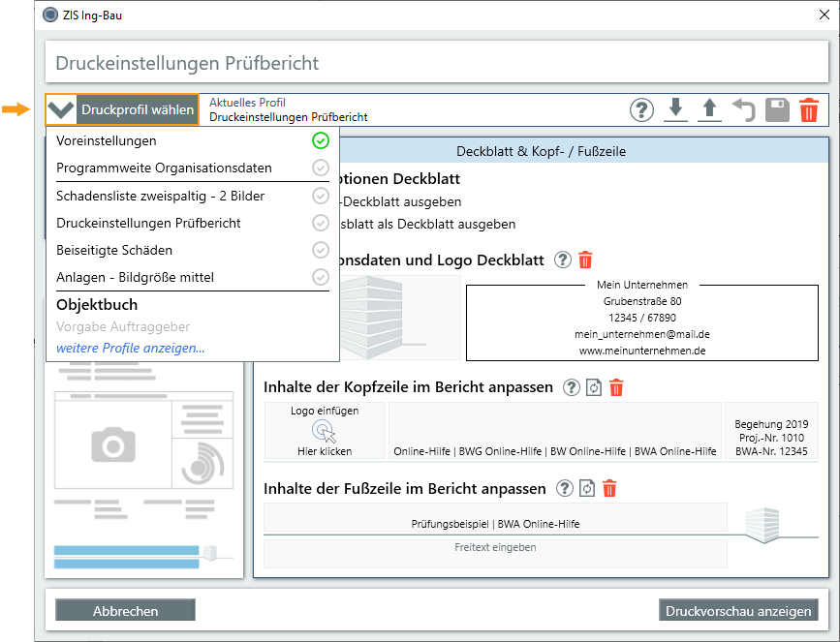Click the undo arrow in profile toolbar
840x642 pixels.
pos(744,109)
